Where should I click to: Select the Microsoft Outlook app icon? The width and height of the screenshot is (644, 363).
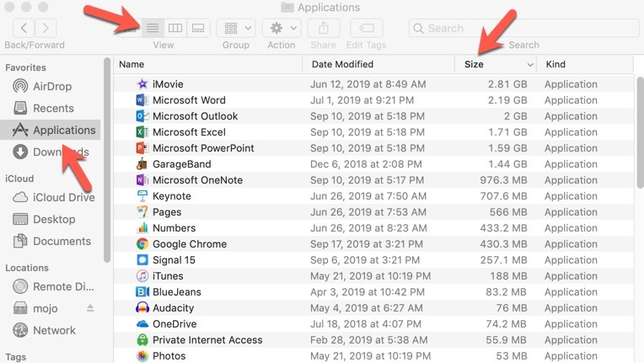(142, 116)
